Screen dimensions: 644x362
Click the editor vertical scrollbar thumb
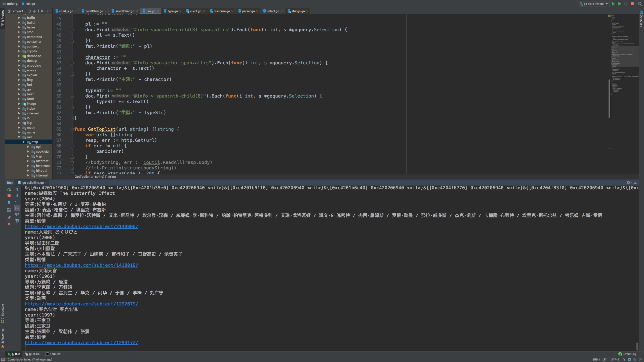610,99
